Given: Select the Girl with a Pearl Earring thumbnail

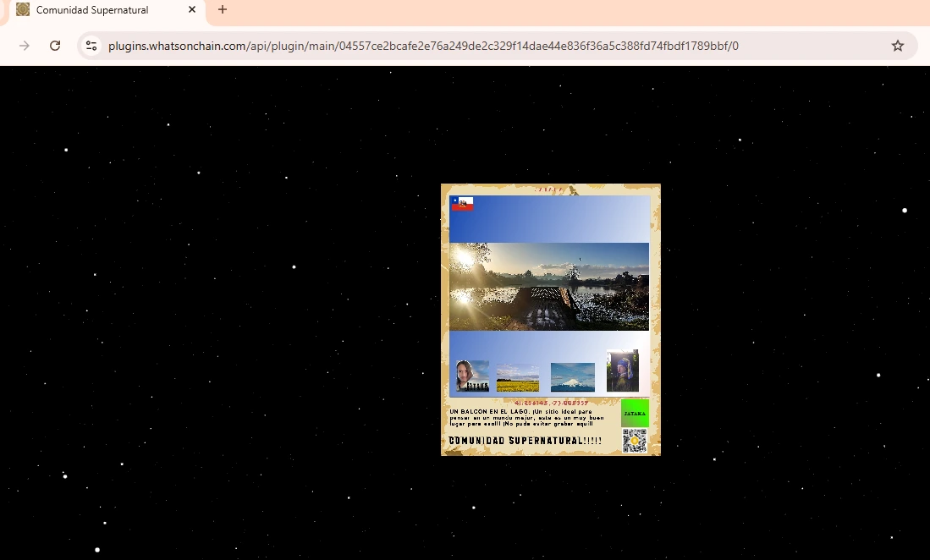Looking at the screenshot, I should tap(622, 371).
